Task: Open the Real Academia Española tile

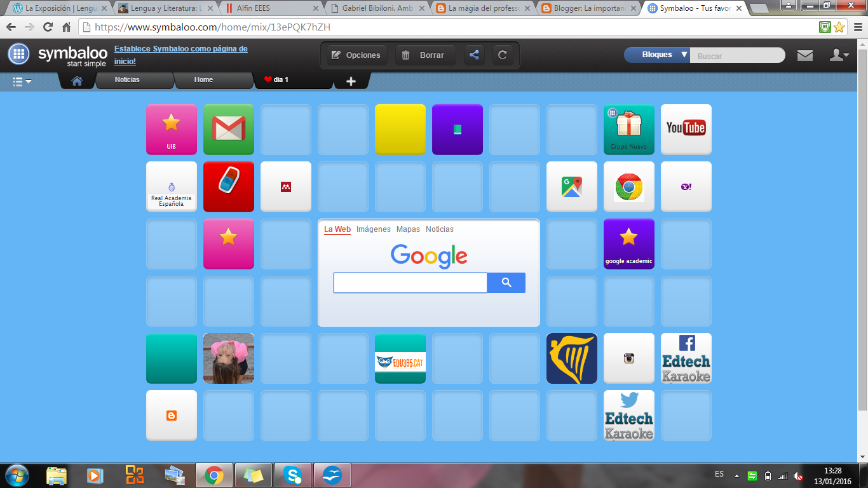Action: [172, 186]
